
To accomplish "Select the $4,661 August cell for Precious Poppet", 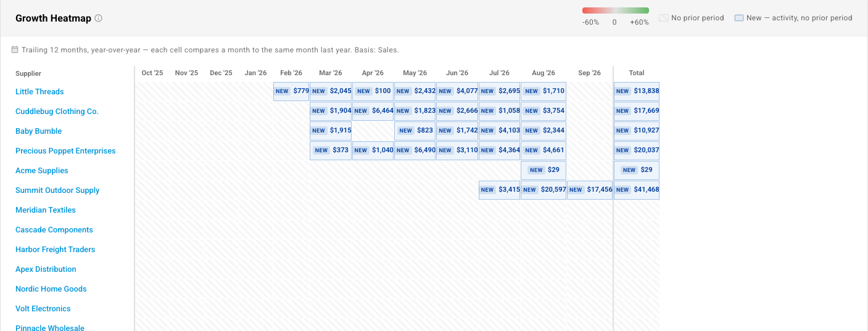I will point(544,150).
